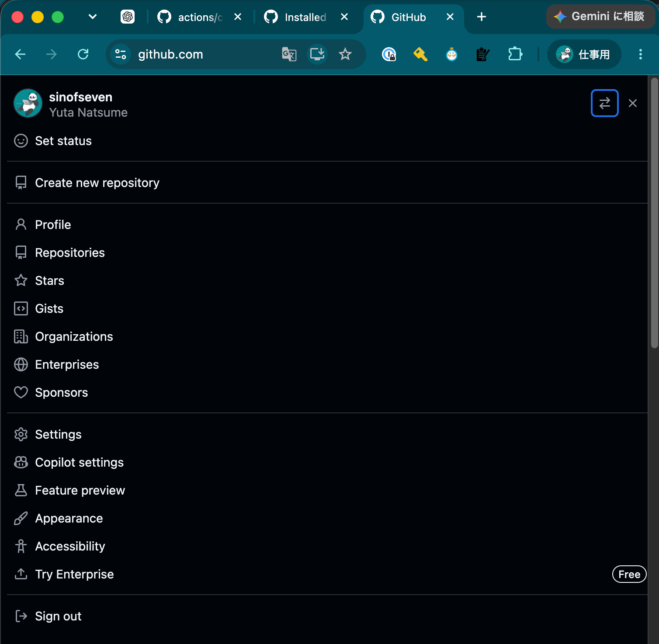Screen dimensions: 659x644
Task: Open the account switcher icon
Action: click(x=604, y=103)
